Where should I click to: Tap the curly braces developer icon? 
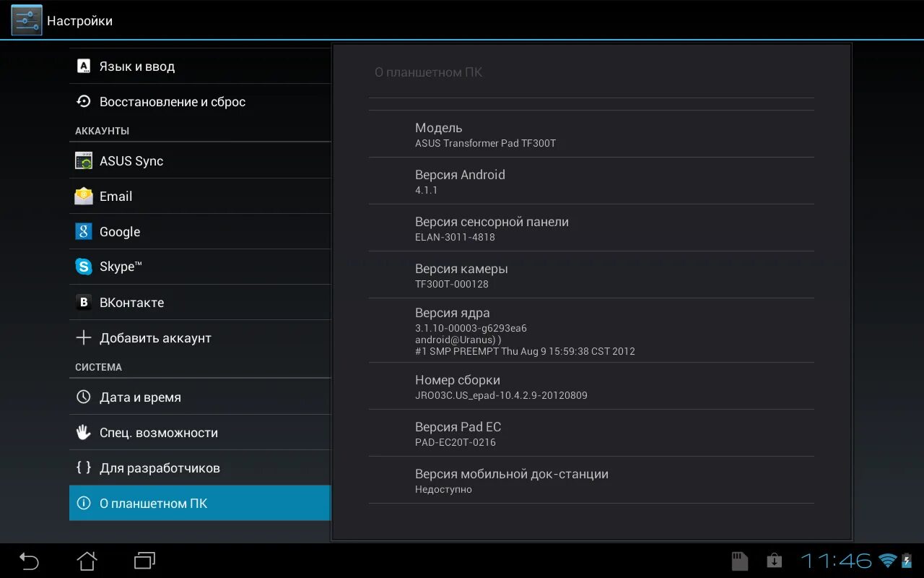click(84, 468)
